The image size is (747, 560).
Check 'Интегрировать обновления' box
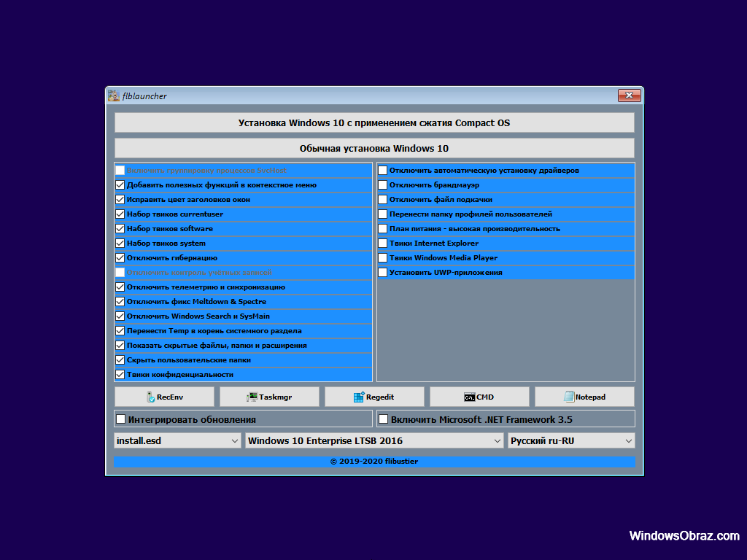121,419
